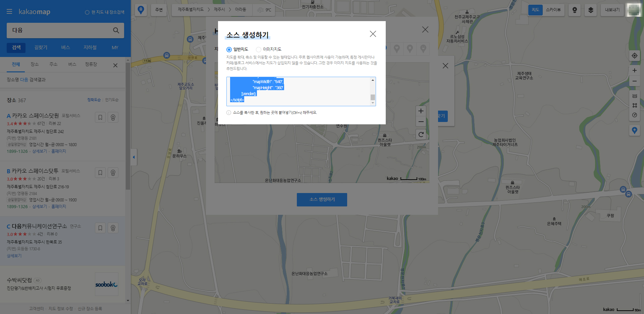Click the source box scroll down arrow
644x314 pixels.
click(373, 103)
